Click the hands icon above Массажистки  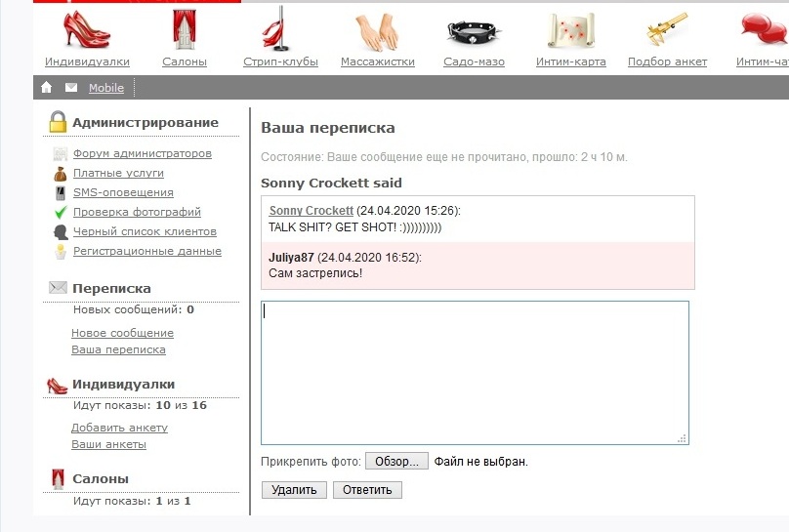(x=377, y=31)
